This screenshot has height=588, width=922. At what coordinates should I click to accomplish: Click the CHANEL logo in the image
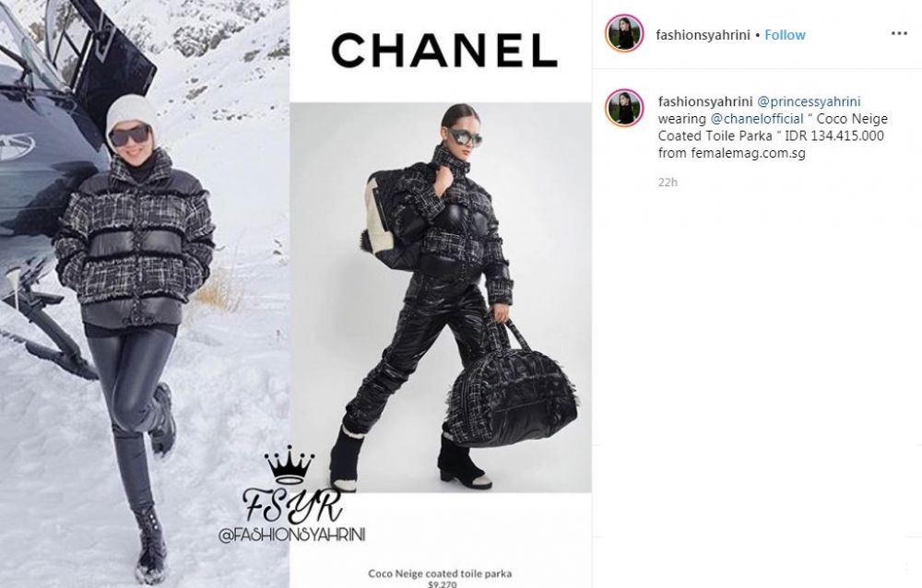click(444, 50)
